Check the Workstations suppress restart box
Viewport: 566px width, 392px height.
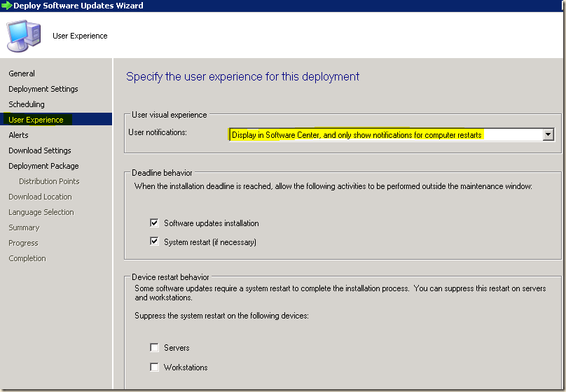coord(154,367)
